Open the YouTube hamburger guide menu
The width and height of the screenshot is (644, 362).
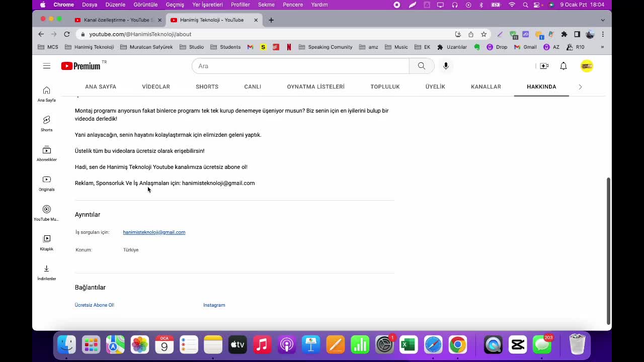(46, 66)
